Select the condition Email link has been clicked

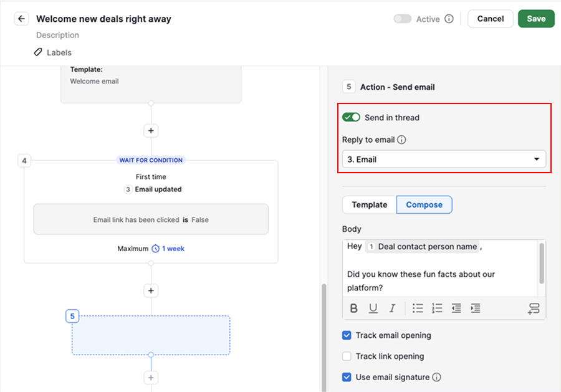click(151, 219)
